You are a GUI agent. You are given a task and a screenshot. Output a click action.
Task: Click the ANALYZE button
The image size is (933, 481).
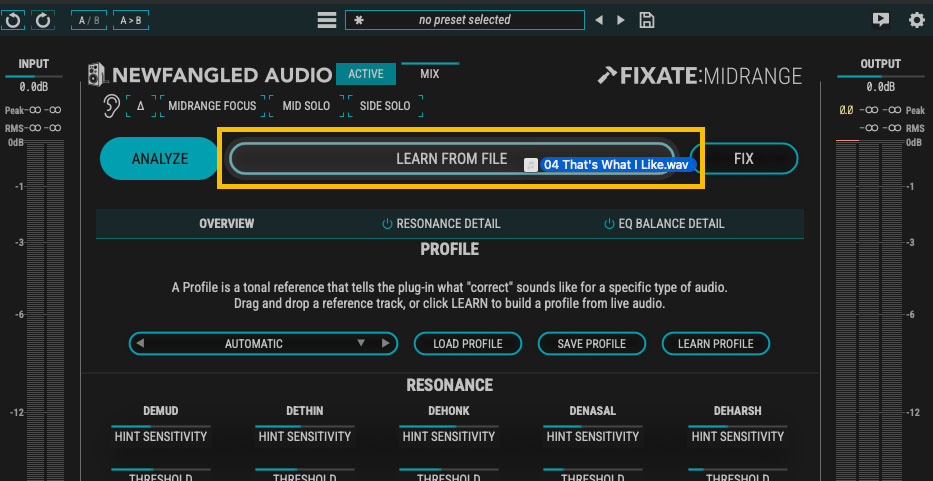pyautogui.click(x=159, y=158)
